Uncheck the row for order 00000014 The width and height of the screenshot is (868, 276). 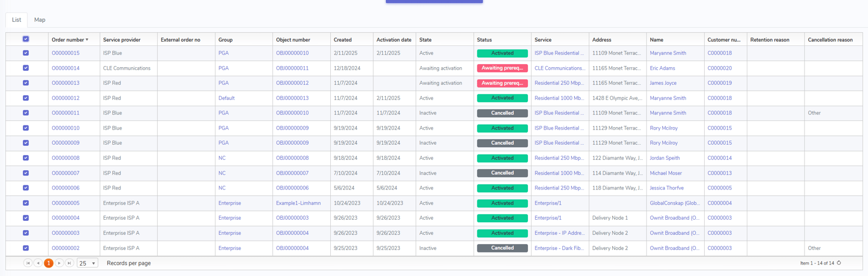(x=26, y=68)
